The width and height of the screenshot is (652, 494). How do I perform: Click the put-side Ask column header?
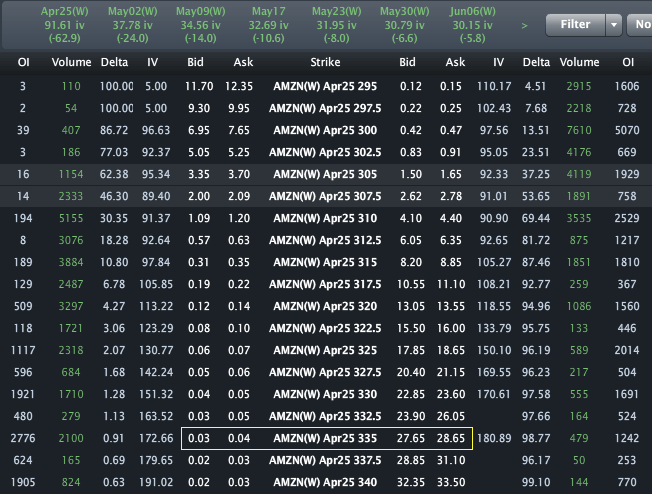(x=455, y=62)
